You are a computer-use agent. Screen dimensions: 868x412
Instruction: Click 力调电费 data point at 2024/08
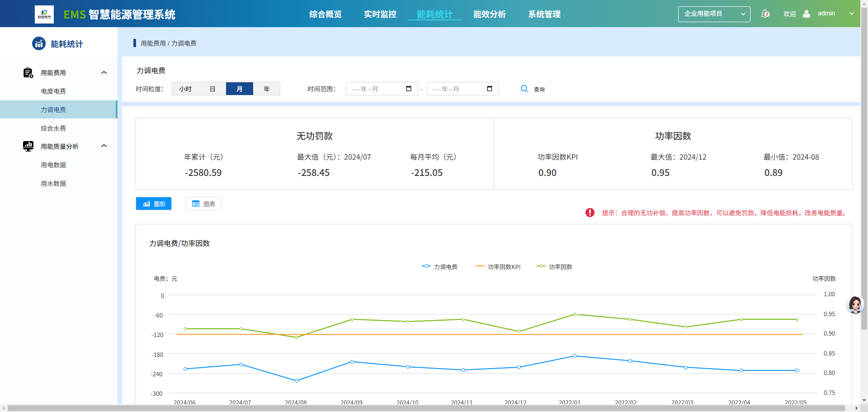297,381
